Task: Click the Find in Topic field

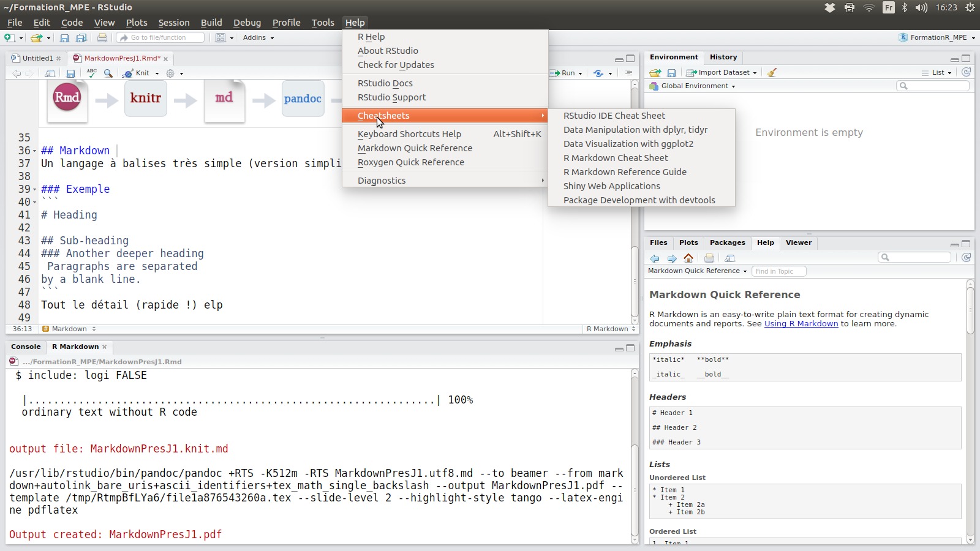Action: (779, 271)
